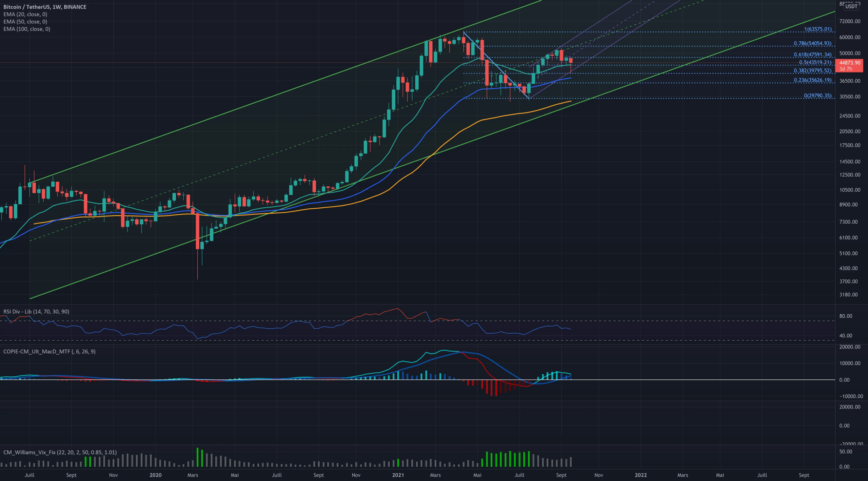This screenshot has width=868, height=481.
Task: Click the 60000.00 price axis label
Action: tap(850, 37)
